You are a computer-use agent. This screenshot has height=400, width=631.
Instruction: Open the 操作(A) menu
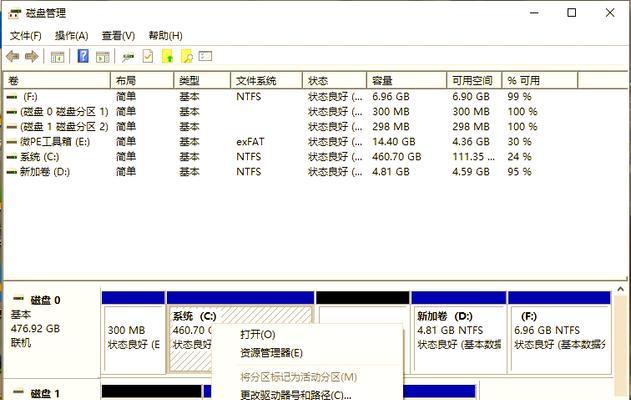tap(72, 35)
